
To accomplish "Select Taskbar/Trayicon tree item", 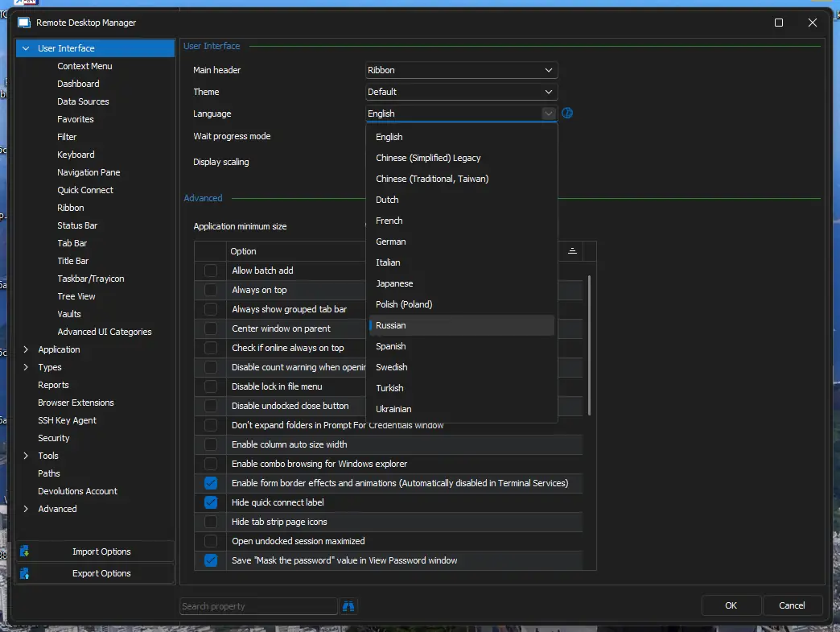I will (x=91, y=279).
